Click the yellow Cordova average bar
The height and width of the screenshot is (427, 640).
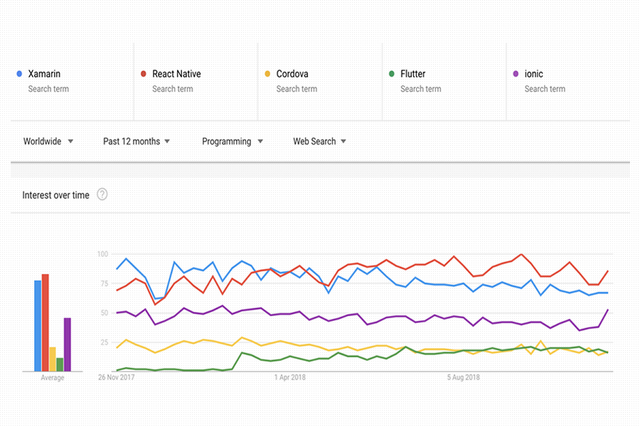click(x=52, y=359)
